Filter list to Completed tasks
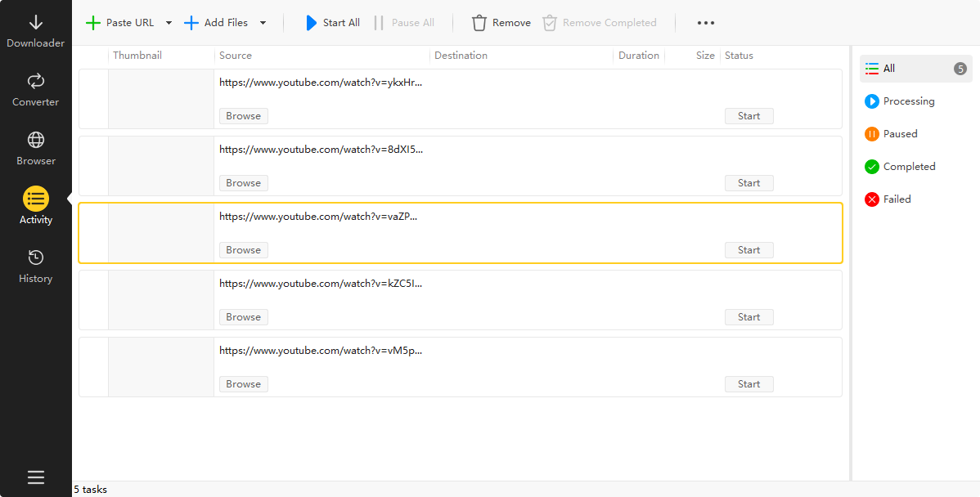 (x=908, y=167)
